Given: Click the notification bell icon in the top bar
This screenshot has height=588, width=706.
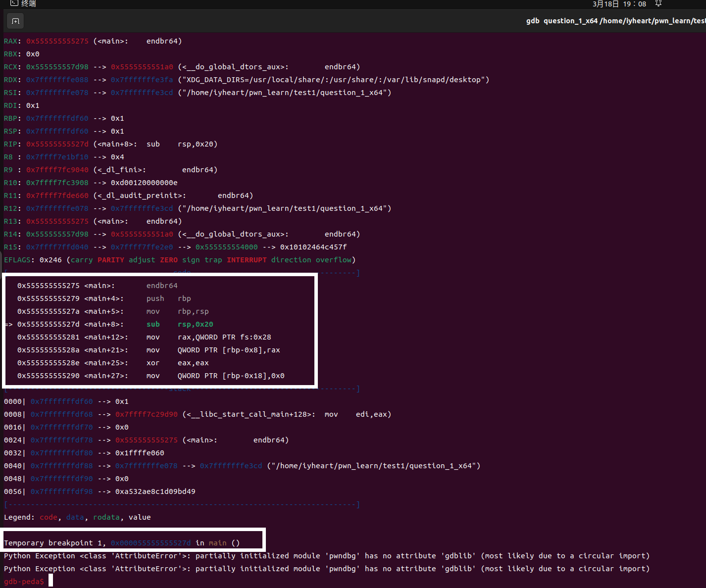Looking at the screenshot, I should pos(658,3).
